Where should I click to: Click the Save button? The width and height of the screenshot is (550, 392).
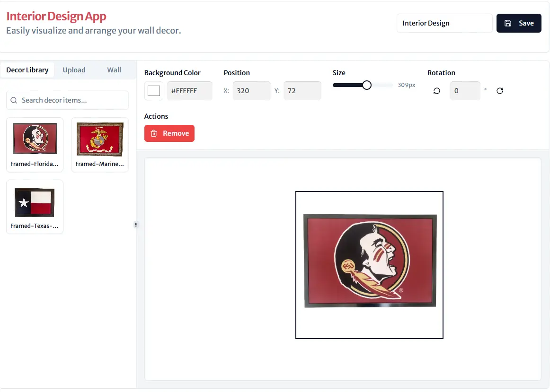pyautogui.click(x=519, y=23)
